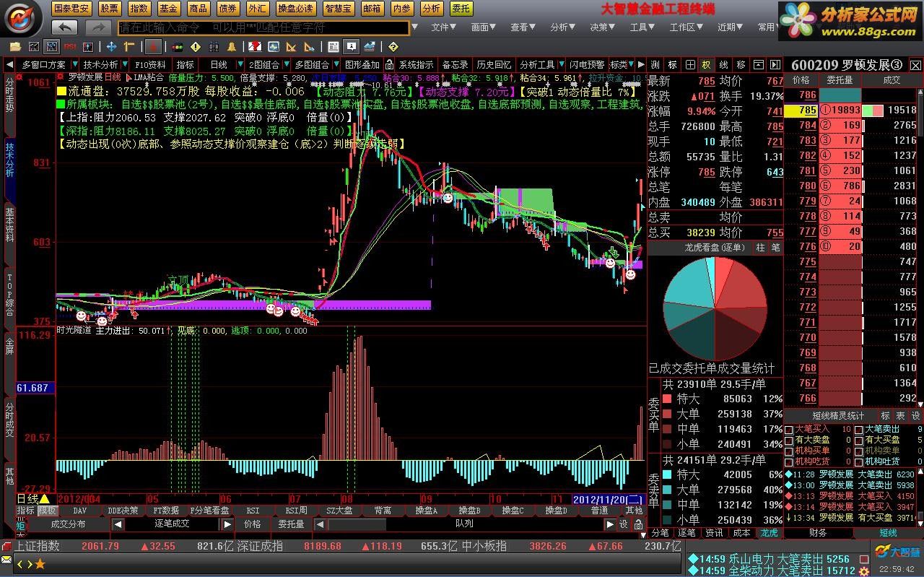924x577 pixels.
Task: Click the play arrow next to 标类
Action: [x=642, y=65]
